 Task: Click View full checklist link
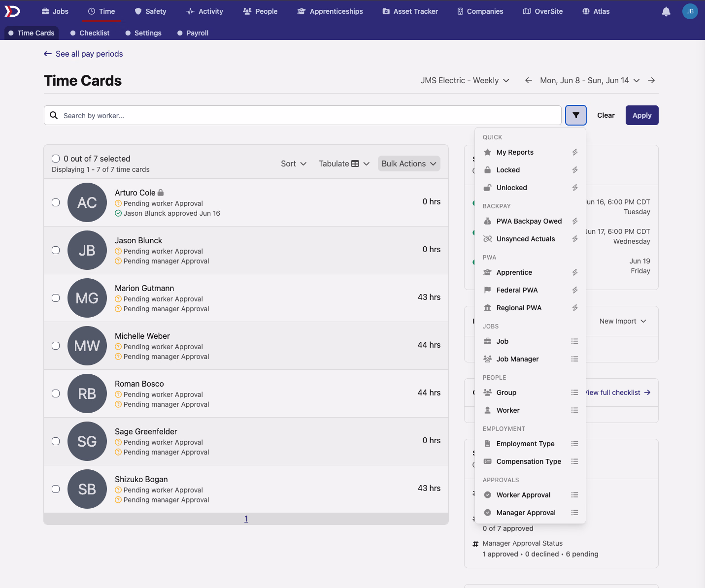[618, 392]
